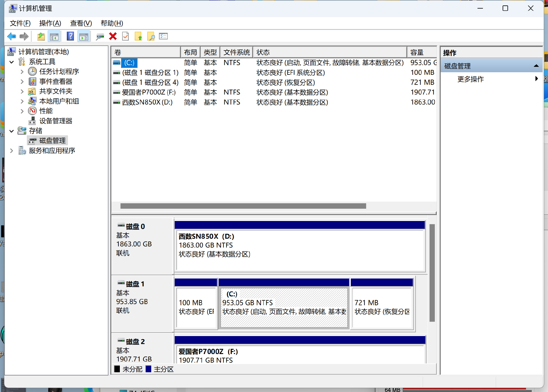Click the folder with magnifier search icon
This screenshot has height=392, width=548.
[151, 36]
